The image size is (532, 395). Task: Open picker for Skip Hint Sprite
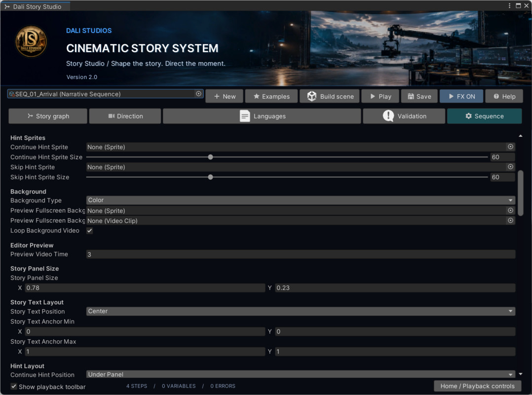tap(510, 166)
